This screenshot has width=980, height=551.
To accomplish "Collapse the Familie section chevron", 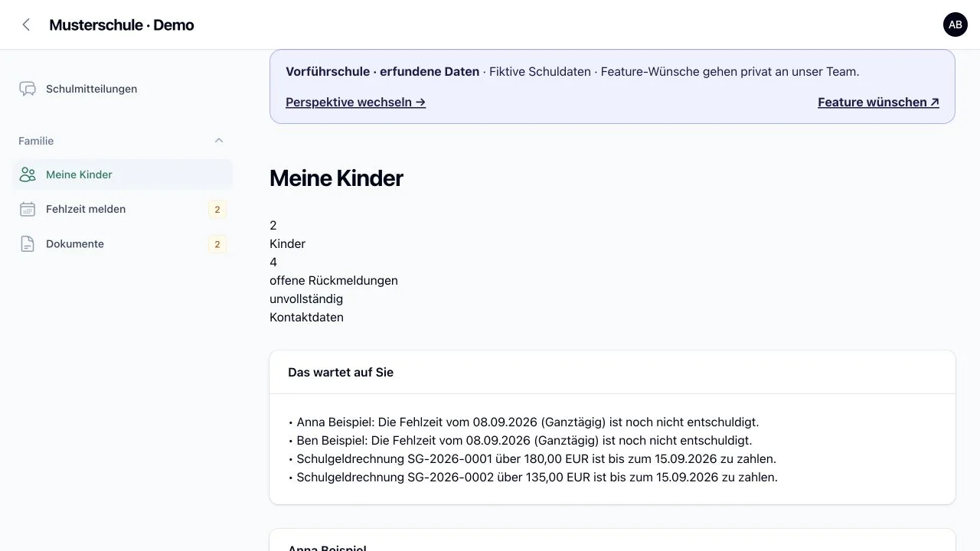I will pos(219,141).
